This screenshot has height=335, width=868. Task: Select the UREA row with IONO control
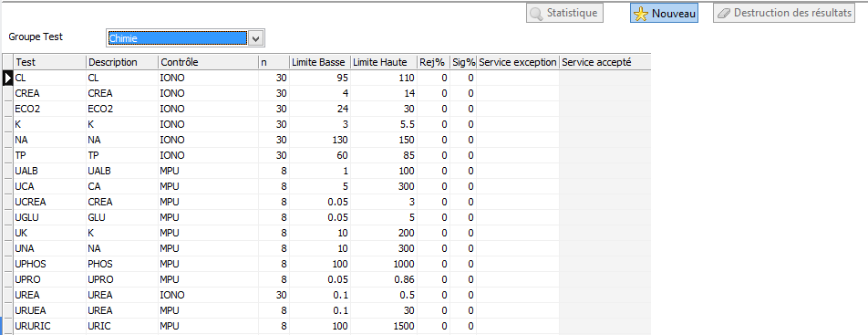click(x=326, y=295)
